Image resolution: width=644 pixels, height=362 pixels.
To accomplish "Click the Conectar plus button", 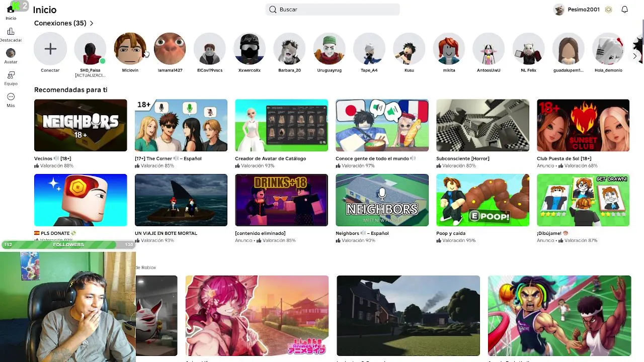I will (x=50, y=49).
